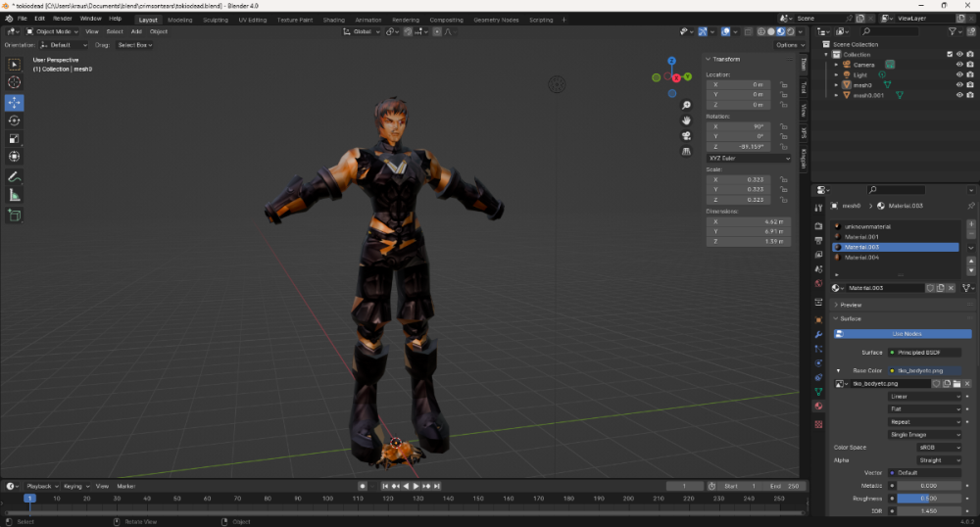Activate the 3D Cursor tool
980x527 pixels.
click(x=15, y=83)
